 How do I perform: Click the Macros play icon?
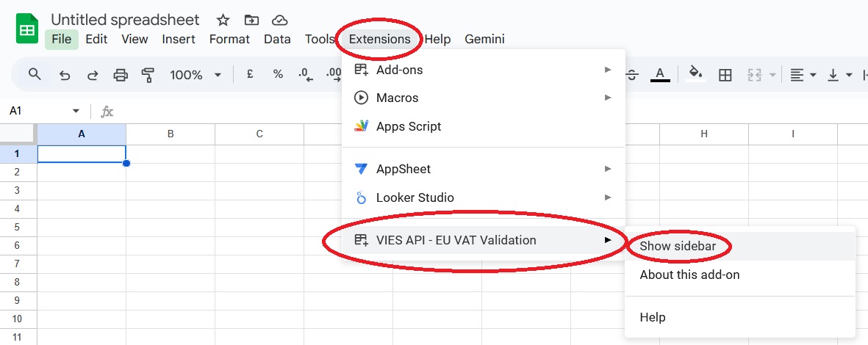(x=361, y=98)
